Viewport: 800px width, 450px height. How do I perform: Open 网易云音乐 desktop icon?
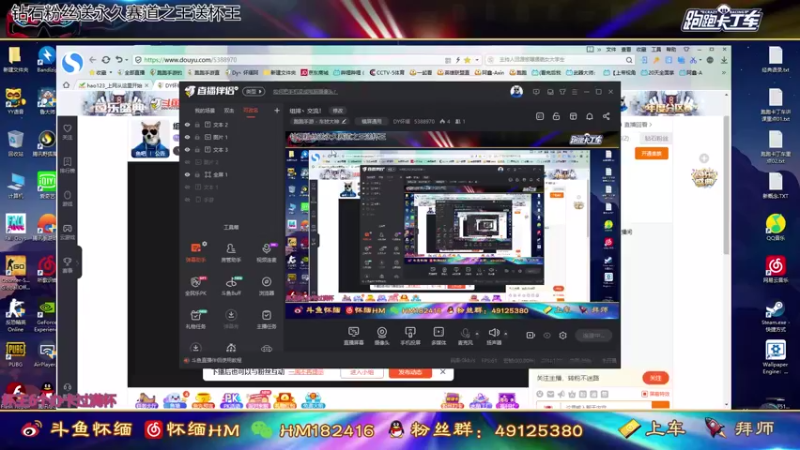coord(776,269)
